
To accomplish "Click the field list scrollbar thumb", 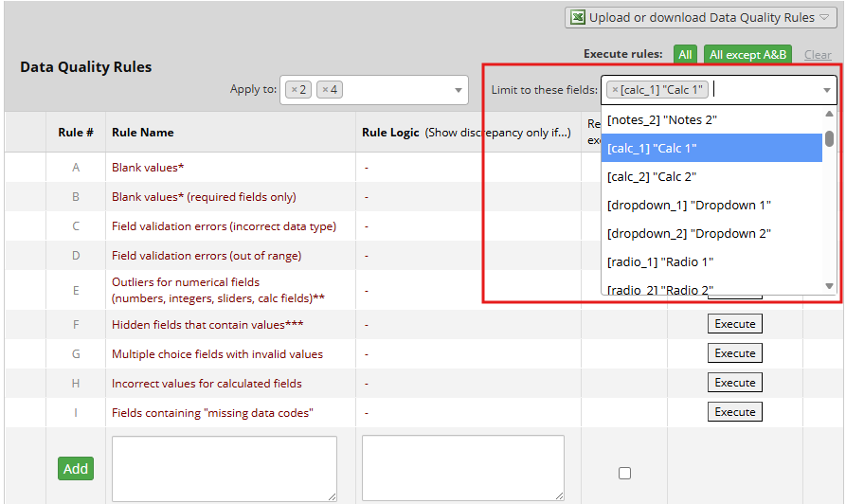I will (829, 138).
